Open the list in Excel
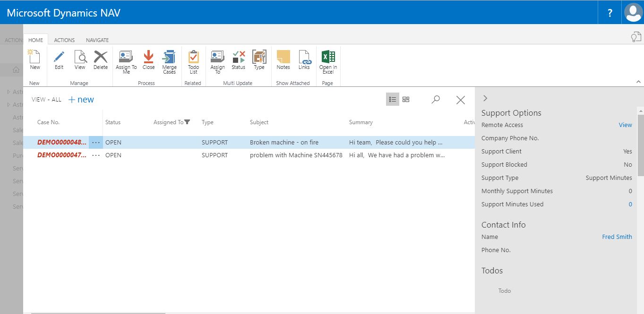 [328, 62]
